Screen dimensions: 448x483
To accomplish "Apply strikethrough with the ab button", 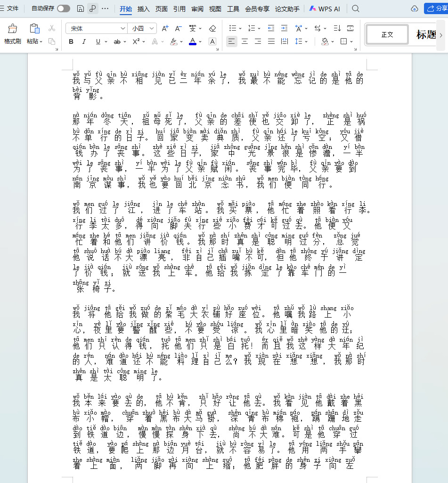I will [117, 41].
